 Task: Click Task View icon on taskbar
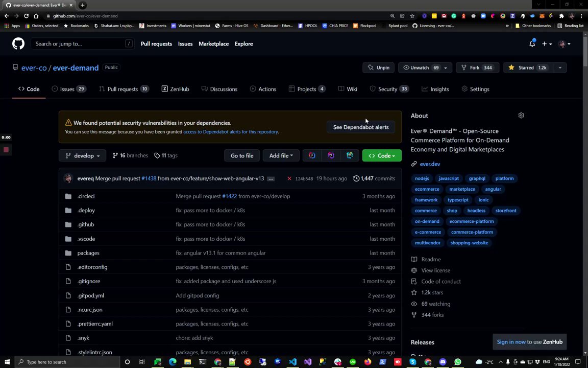pyautogui.click(x=142, y=362)
